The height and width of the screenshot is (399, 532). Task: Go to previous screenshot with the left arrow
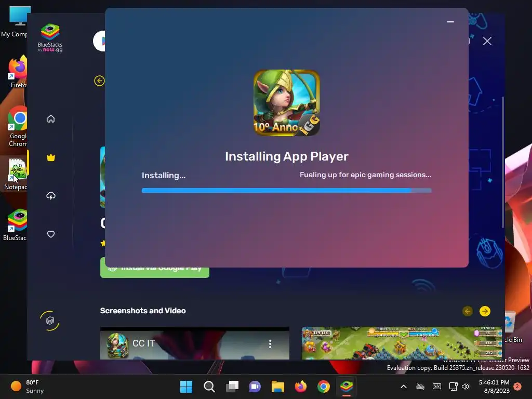tap(468, 311)
